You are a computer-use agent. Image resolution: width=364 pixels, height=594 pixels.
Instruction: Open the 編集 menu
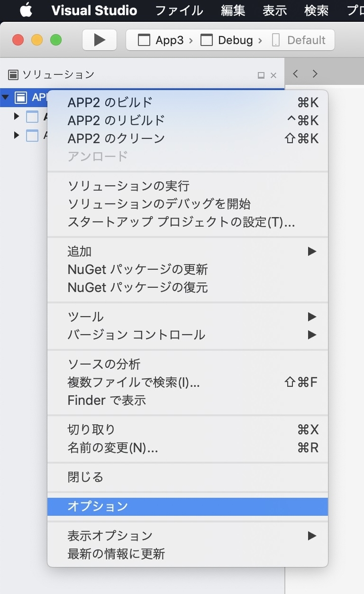coord(233,10)
